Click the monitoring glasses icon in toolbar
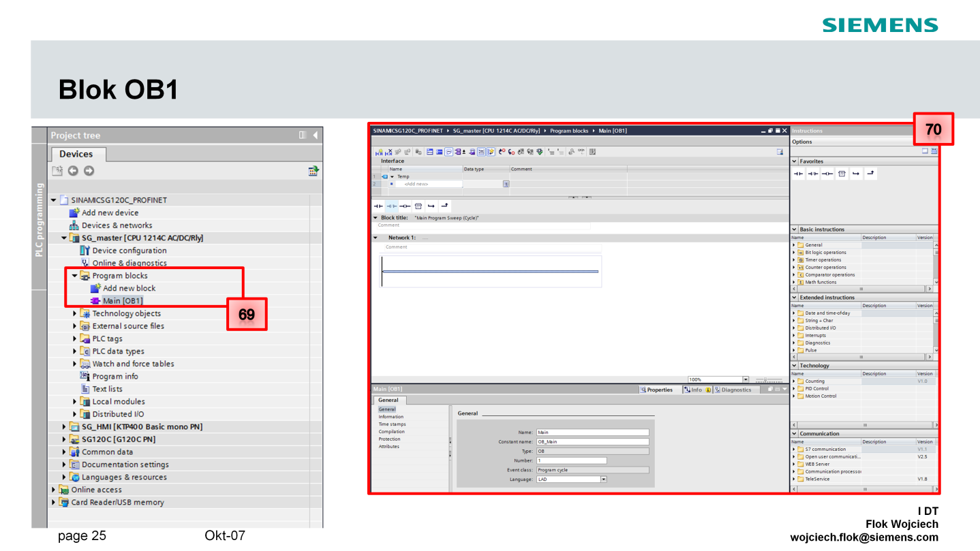Screen dimensions: 980x551 click(x=581, y=152)
